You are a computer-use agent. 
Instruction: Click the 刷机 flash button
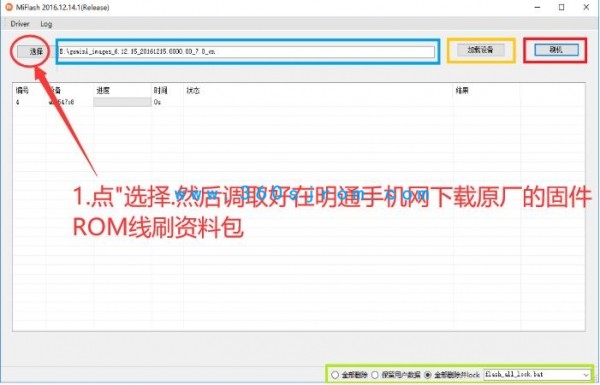[x=556, y=50]
